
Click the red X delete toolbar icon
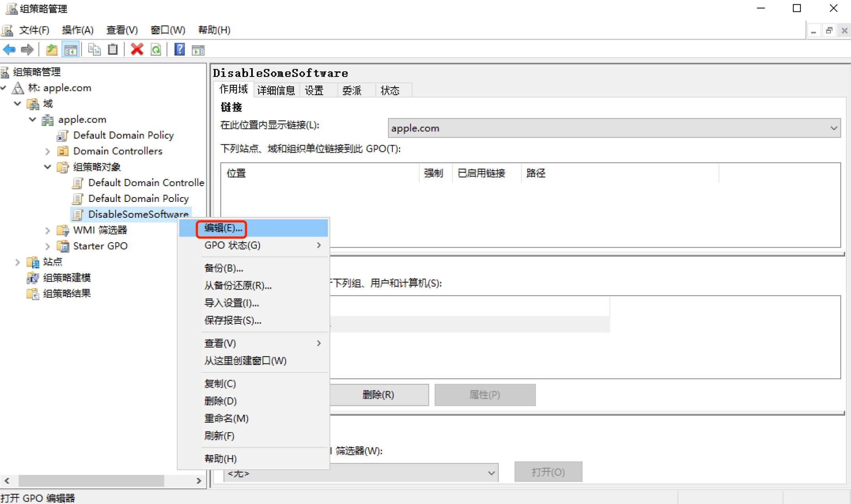137,50
